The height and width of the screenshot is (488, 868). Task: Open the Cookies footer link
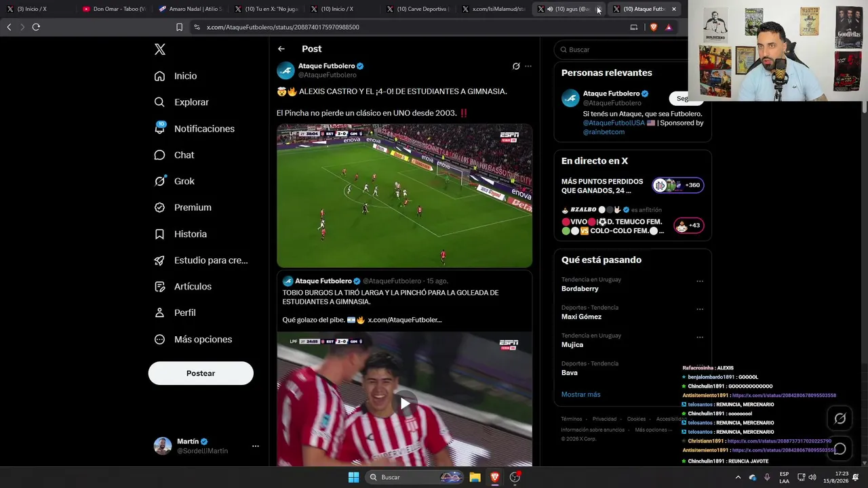click(x=636, y=419)
